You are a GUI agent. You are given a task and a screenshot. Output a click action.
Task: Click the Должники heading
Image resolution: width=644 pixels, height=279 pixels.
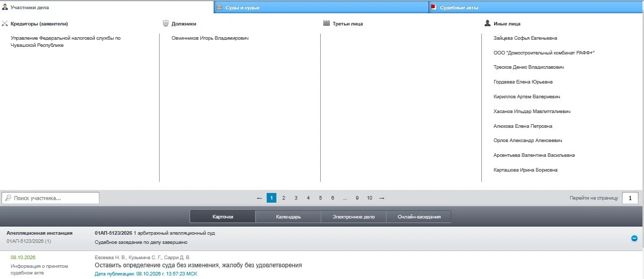(184, 23)
